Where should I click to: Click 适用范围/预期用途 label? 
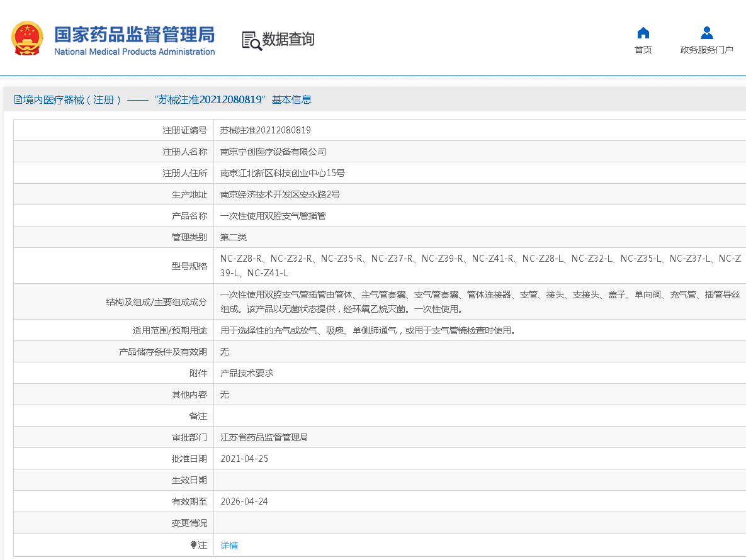coord(170,330)
